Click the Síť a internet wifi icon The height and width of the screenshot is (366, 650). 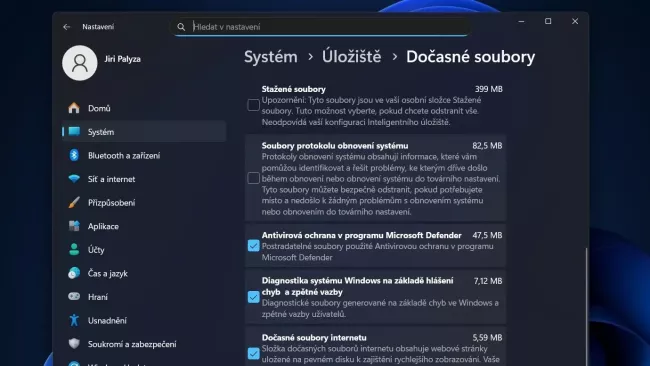[x=74, y=179]
